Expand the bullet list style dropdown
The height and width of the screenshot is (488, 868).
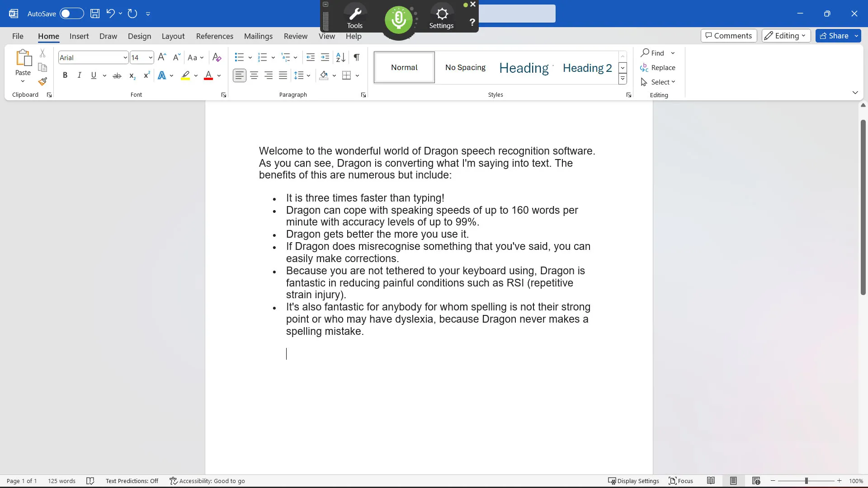pos(250,57)
